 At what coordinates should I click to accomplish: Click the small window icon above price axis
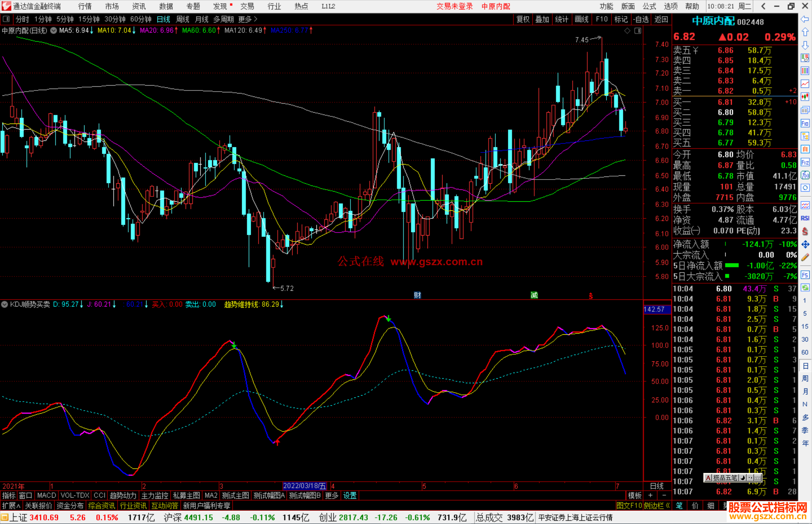[x=638, y=31]
